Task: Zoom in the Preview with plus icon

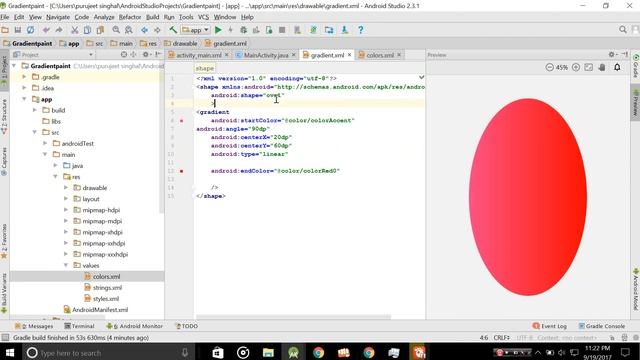Action: tap(576, 67)
